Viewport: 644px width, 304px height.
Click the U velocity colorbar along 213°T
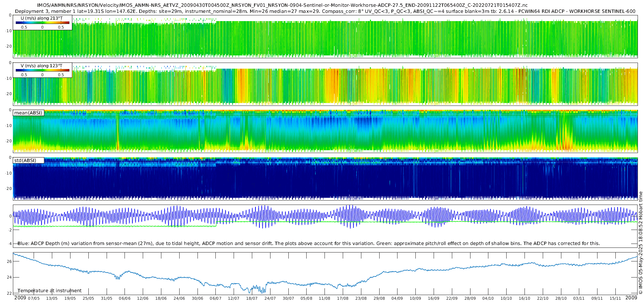pyautogui.click(x=42, y=23)
